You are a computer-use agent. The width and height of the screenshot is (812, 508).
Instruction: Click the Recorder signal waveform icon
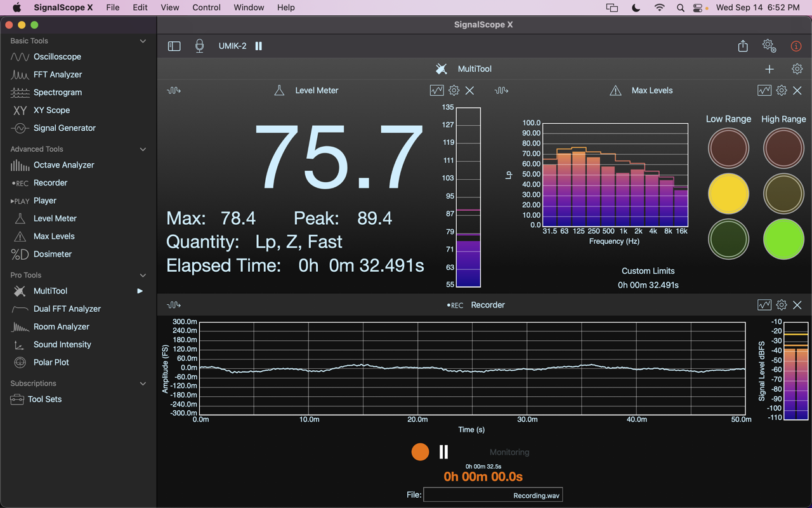point(174,305)
